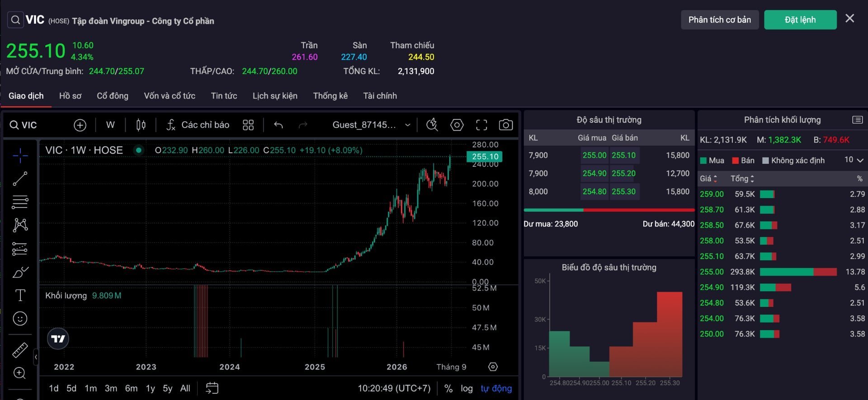Sort volume table by Tổng column
Screen dimensions: 868x400
[x=742, y=179]
